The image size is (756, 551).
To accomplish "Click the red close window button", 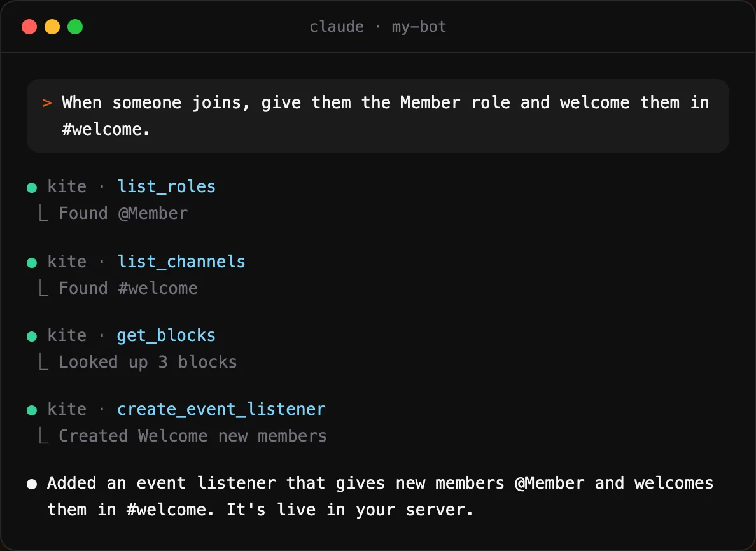I will pos(29,27).
